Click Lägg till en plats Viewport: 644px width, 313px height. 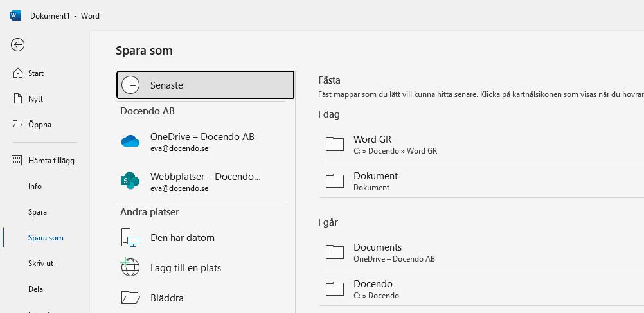pyautogui.click(x=186, y=268)
